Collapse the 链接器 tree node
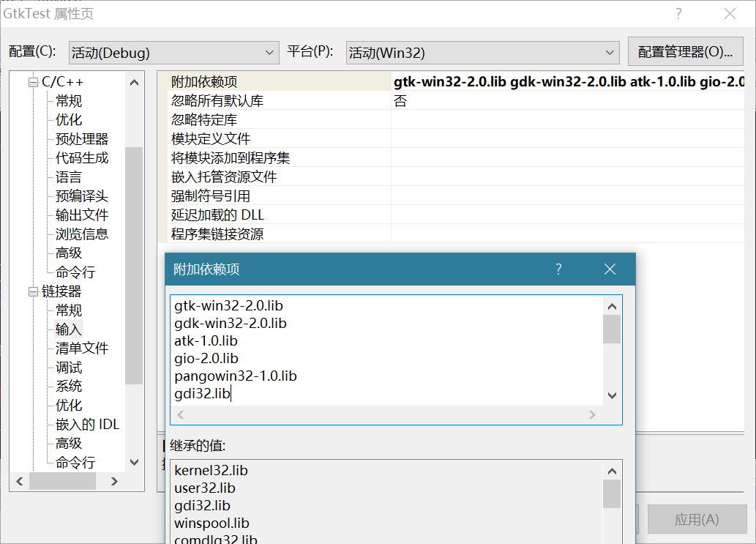The image size is (756, 544). pyautogui.click(x=33, y=291)
